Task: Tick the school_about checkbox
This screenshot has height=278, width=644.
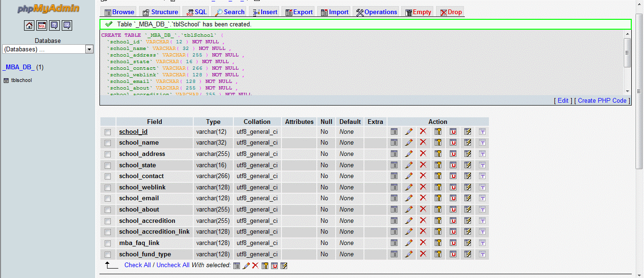Action: click(x=108, y=210)
